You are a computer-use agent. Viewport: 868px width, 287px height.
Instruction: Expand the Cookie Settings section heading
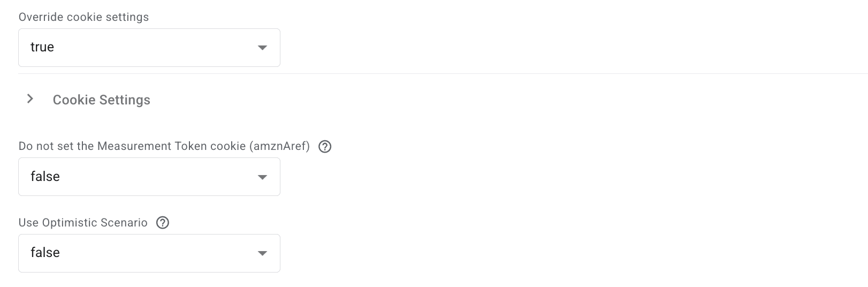pyautogui.click(x=101, y=100)
